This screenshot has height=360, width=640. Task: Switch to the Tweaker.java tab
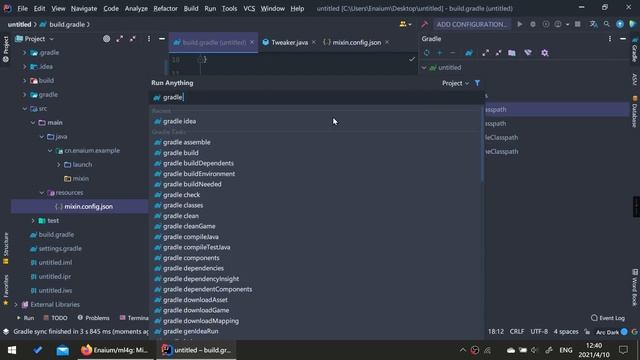click(289, 42)
